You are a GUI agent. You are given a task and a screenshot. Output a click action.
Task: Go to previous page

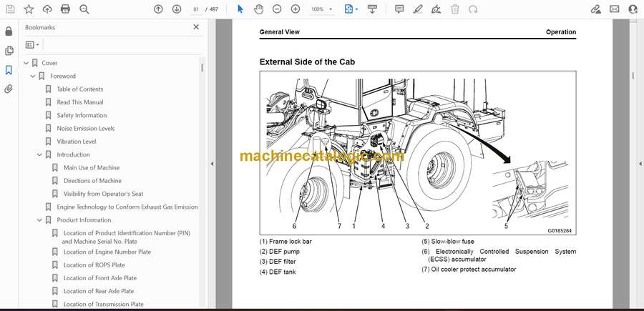click(x=158, y=9)
